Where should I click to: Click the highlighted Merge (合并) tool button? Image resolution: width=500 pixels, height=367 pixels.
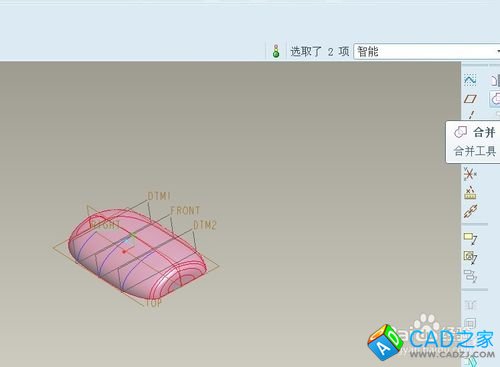(495, 99)
